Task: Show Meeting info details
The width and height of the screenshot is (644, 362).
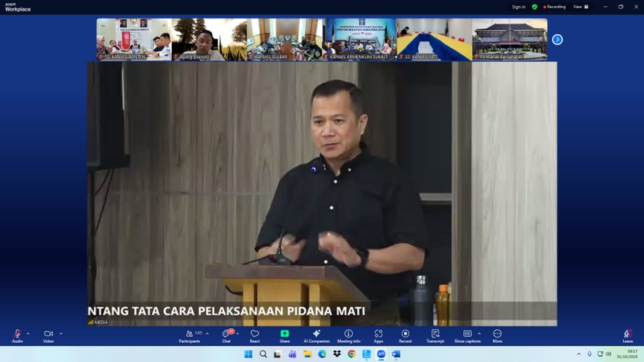Action: point(348,335)
